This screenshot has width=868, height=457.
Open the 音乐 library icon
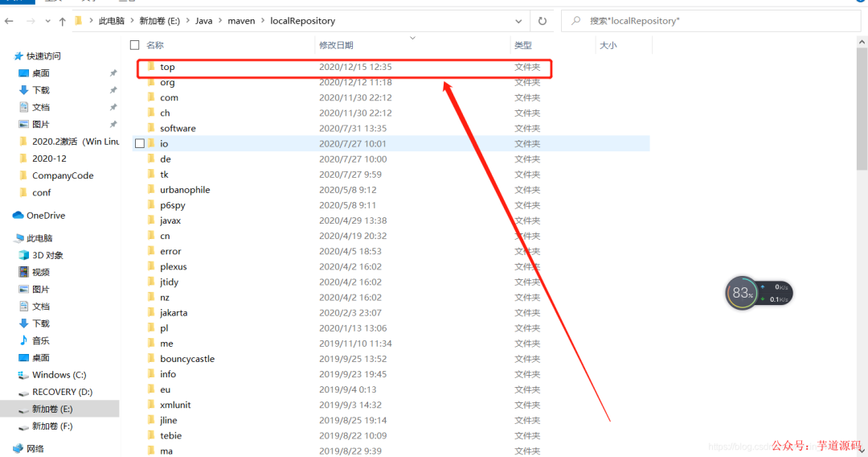(23, 340)
